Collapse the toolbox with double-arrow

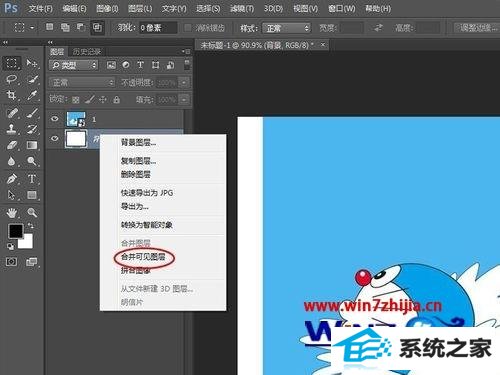[5, 42]
